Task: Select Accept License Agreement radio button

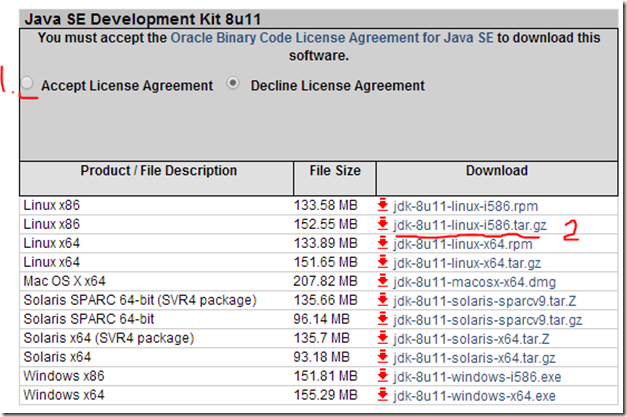Action: click(29, 85)
